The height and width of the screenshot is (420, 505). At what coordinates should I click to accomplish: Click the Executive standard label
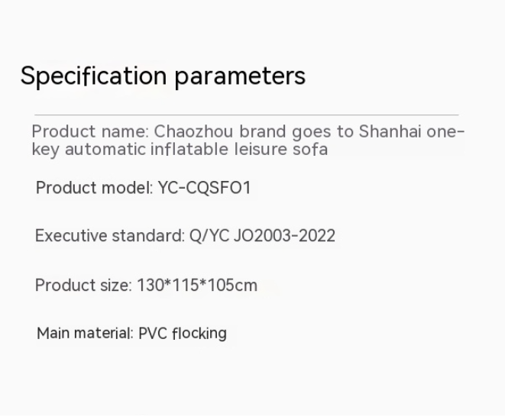pyautogui.click(x=110, y=236)
